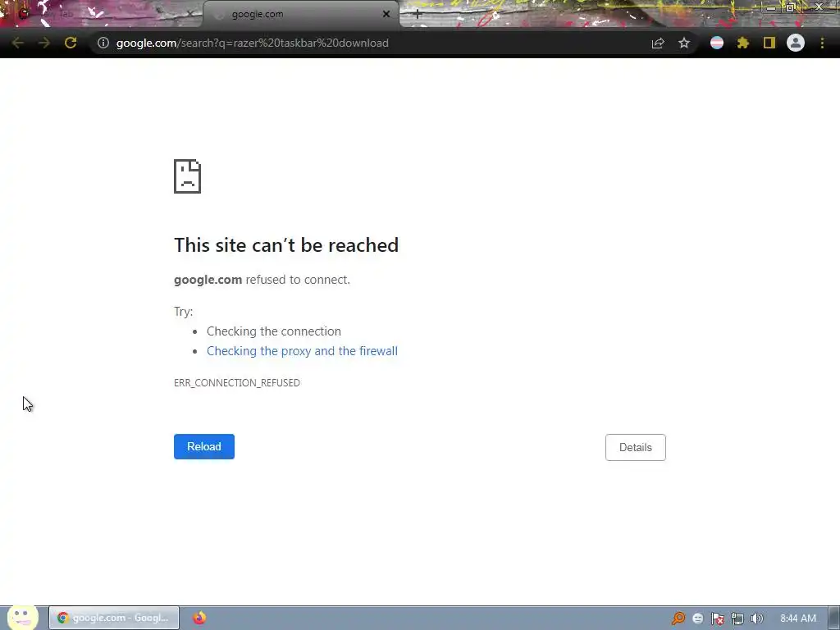The width and height of the screenshot is (840, 630).
Task: Click 'Checking the connection' text
Action: click(274, 331)
